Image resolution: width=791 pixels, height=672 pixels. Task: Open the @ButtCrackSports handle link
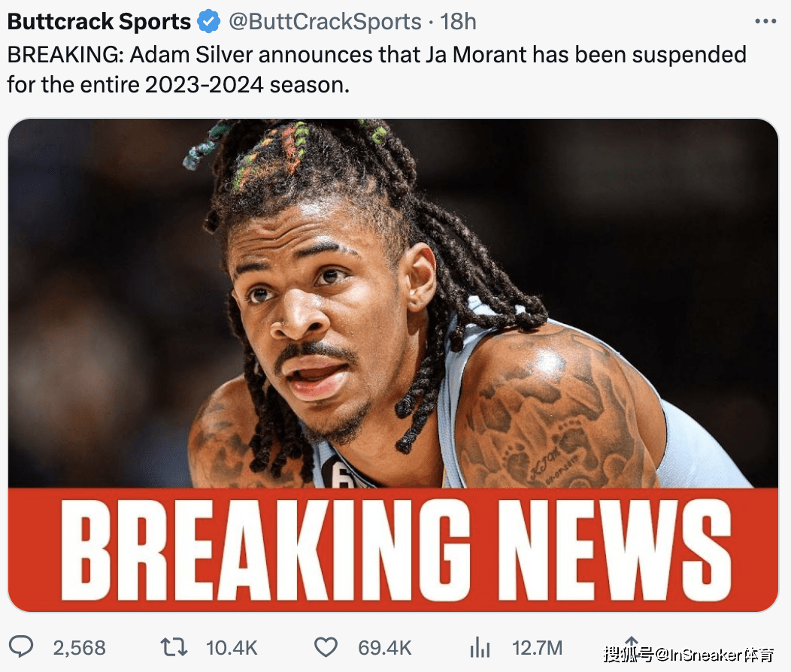(x=325, y=22)
